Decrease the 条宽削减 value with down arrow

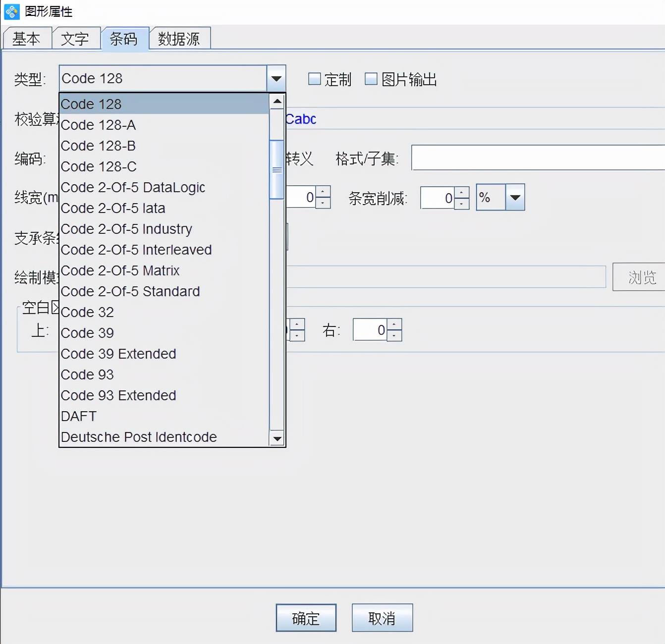(461, 204)
